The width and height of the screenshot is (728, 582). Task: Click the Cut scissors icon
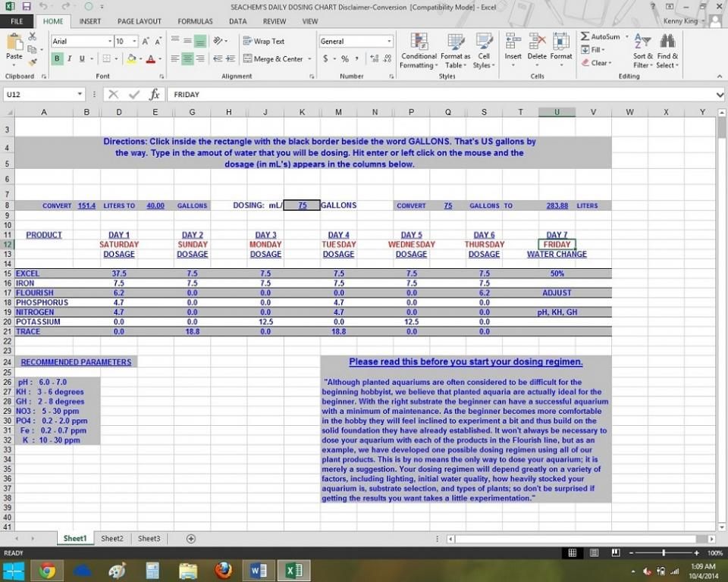pos(32,36)
